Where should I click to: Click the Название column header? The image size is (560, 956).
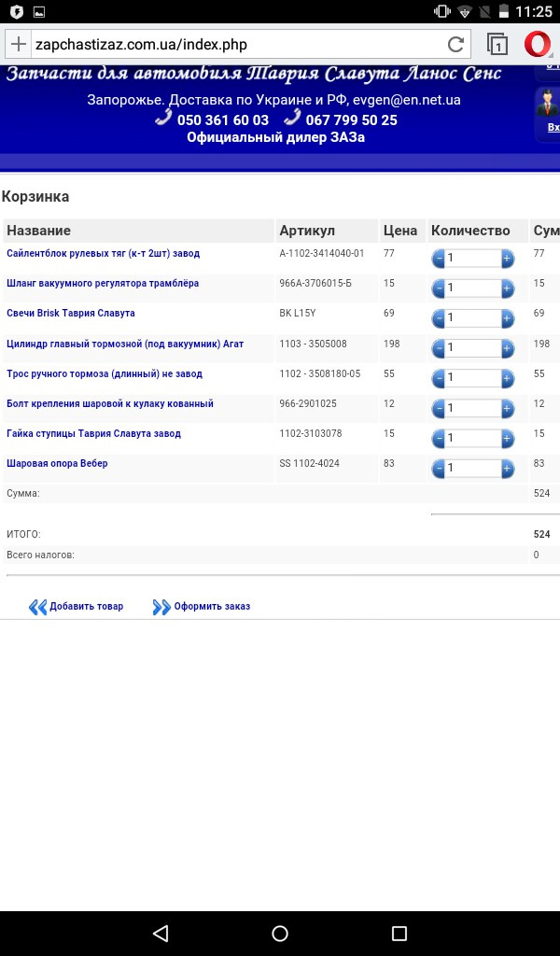pyautogui.click(x=139, y=231)
